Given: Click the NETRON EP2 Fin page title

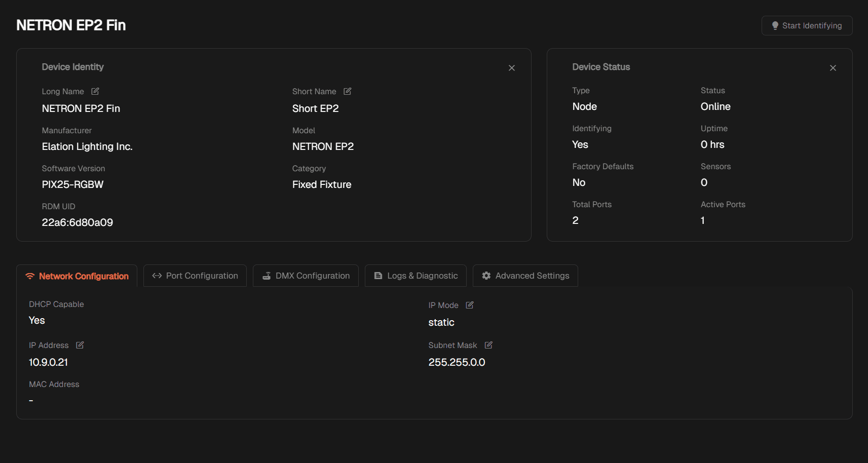Looking at the screenshot, I should [71, 25].
